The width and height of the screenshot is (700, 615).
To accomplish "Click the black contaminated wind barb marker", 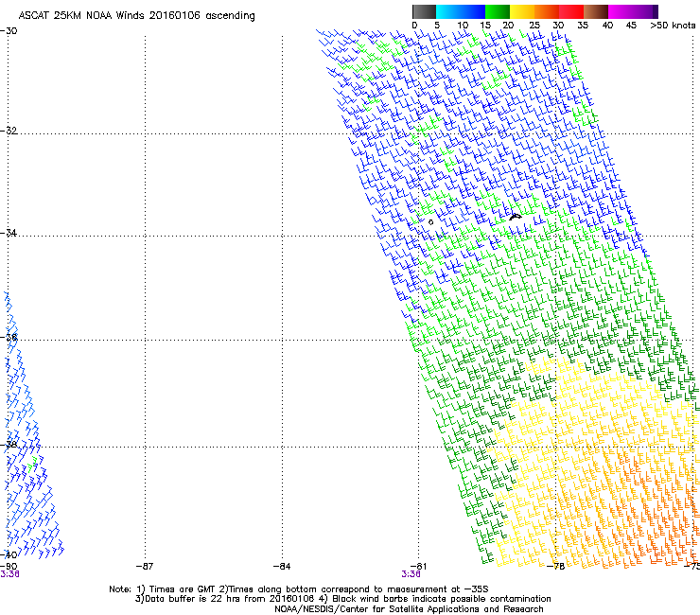I will coord(516,217).
